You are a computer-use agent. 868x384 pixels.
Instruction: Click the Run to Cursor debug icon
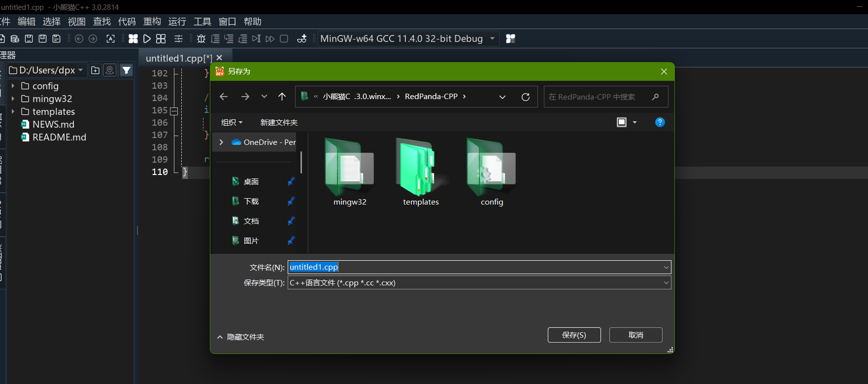tap(256, 38)
